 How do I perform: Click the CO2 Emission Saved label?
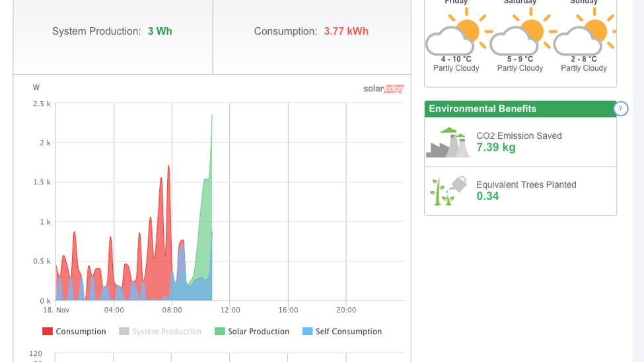[519, 136]
